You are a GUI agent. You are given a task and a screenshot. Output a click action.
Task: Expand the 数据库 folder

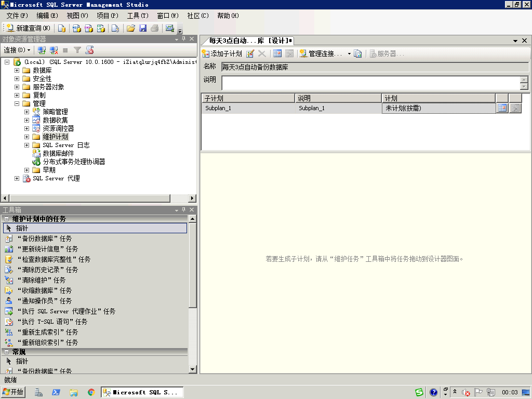(17, 70)
